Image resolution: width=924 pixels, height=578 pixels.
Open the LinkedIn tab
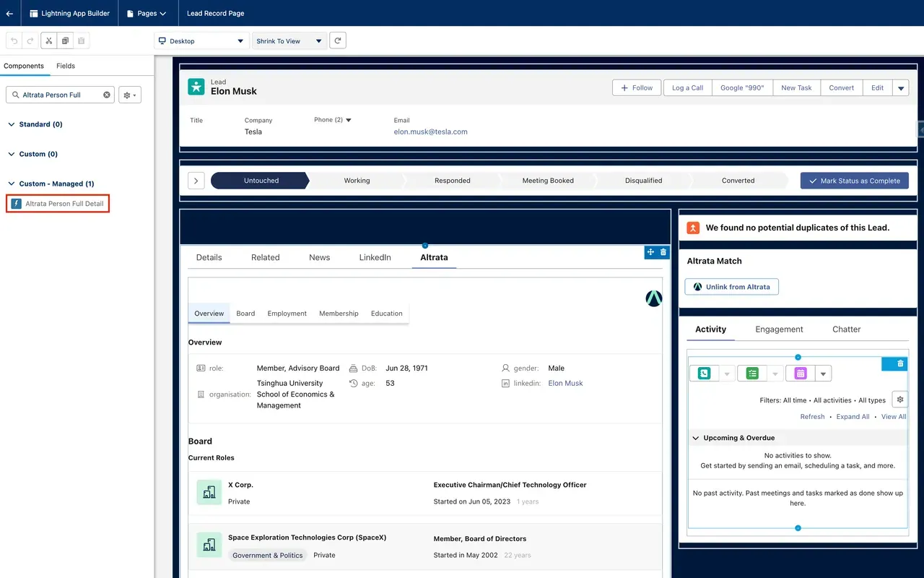click(375, 257)
